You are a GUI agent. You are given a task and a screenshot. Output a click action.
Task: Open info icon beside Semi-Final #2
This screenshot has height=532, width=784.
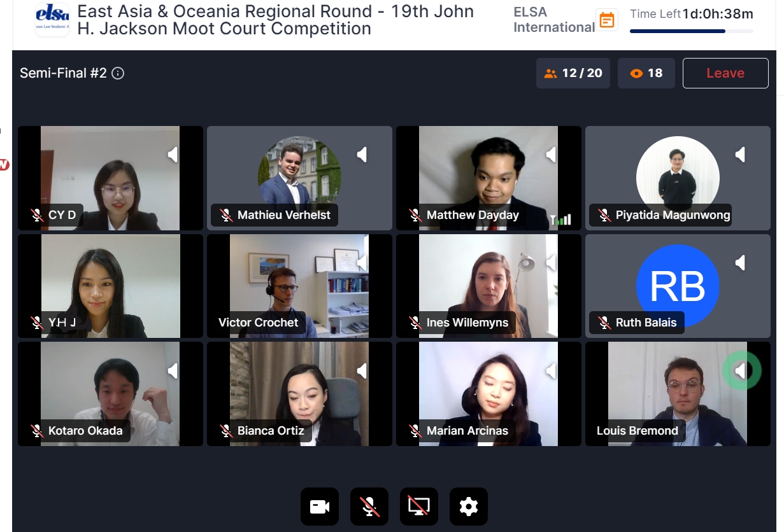(x=118, y=73)
